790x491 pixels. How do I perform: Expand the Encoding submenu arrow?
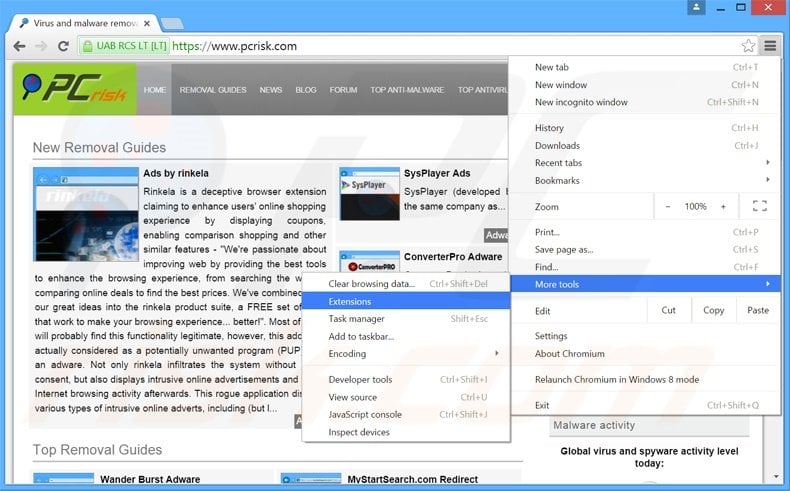[x=497, y=354]
